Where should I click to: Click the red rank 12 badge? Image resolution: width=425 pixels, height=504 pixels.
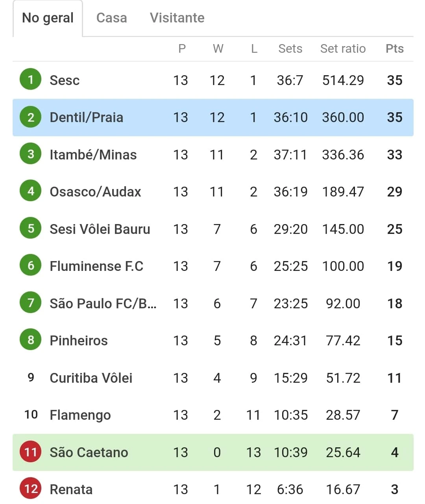click(x=31, y=489)
